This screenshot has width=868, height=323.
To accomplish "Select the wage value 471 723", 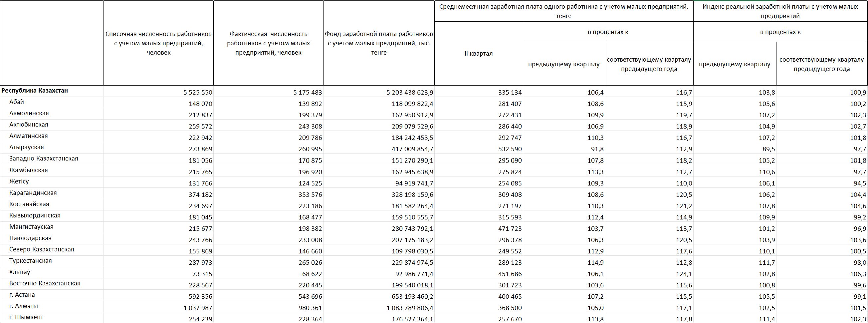I will (x=510, y=228).
